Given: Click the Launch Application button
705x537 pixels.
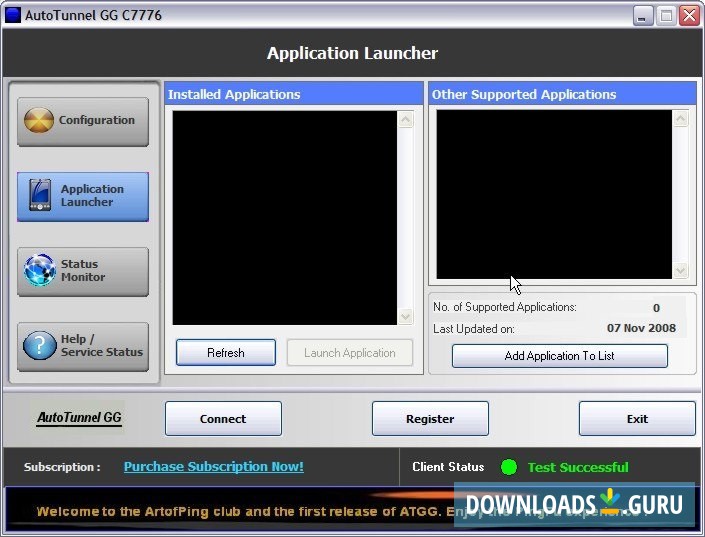Looking at the screenshot, I should click(x=350, y=353).
